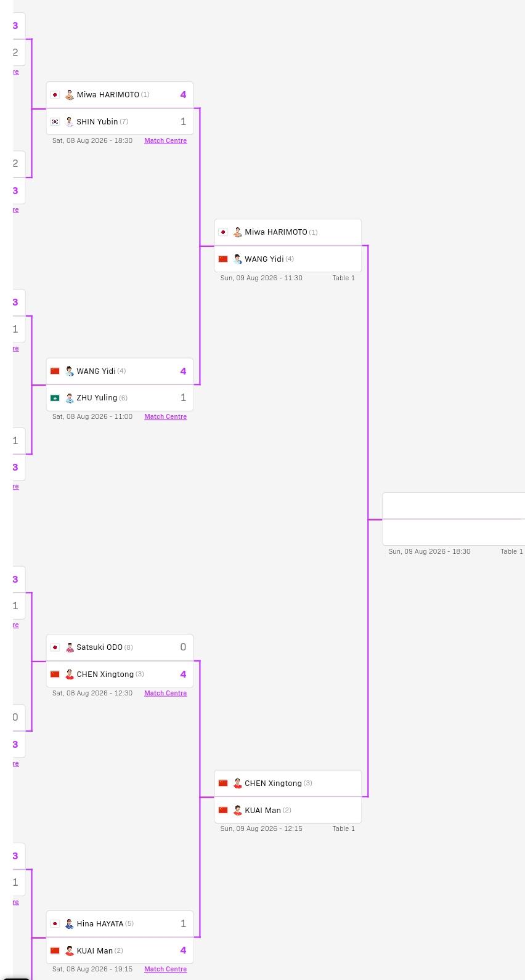Open Match Centre for HARIMOTO vs SHIN

coord(165,140)
